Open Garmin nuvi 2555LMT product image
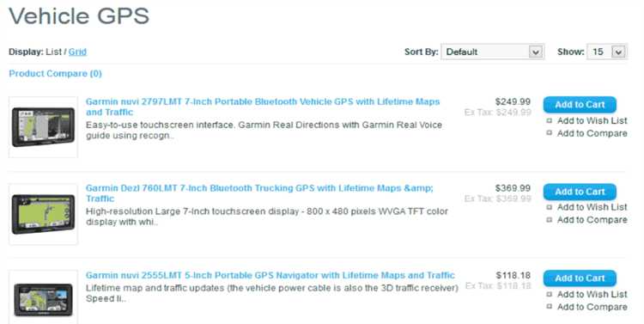 [x=43, y=298]
